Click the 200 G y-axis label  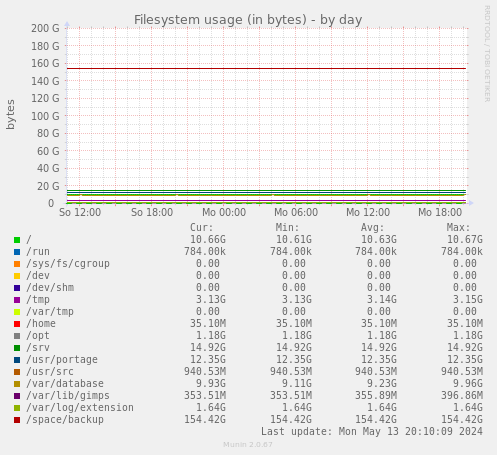(45, 28)
